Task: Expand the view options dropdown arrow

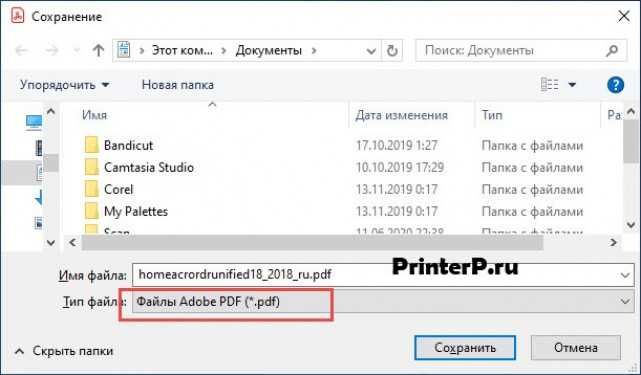Action: click(572, 85)
